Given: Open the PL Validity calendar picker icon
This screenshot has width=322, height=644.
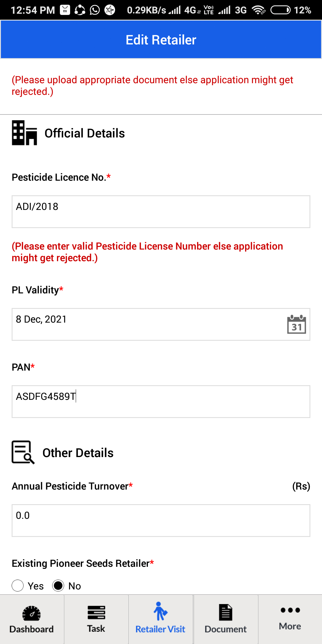Looking at the screenshot, I should tap(296, 324).
